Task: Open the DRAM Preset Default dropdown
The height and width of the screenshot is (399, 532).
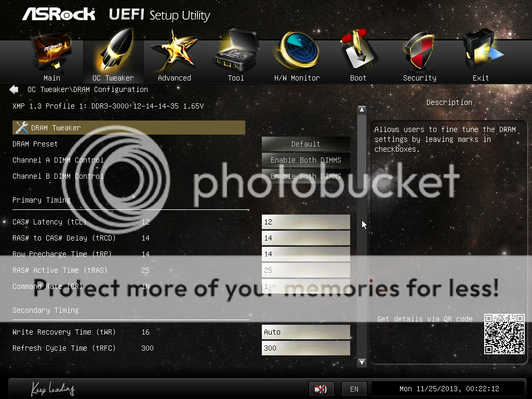Action: tap(305, 144)
